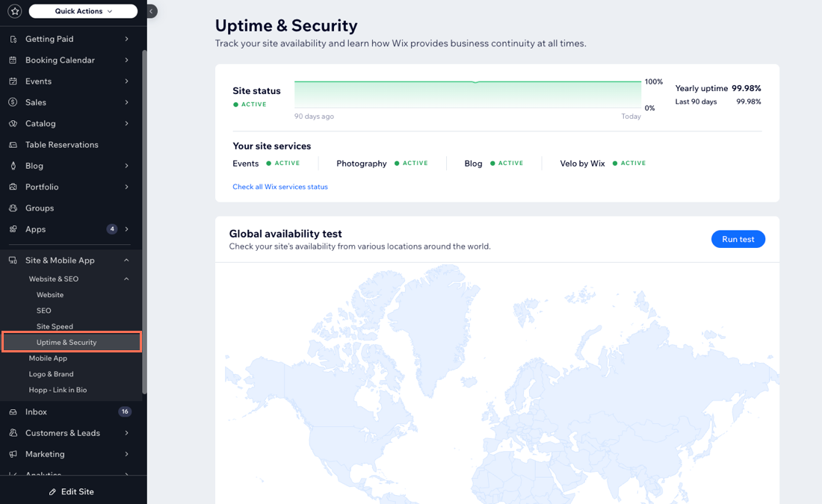Image resolution: width=822 pixels, height=504 pixels.
Task: Click the Site status ACTIVE indicator
Action: (x=250, y=105)
